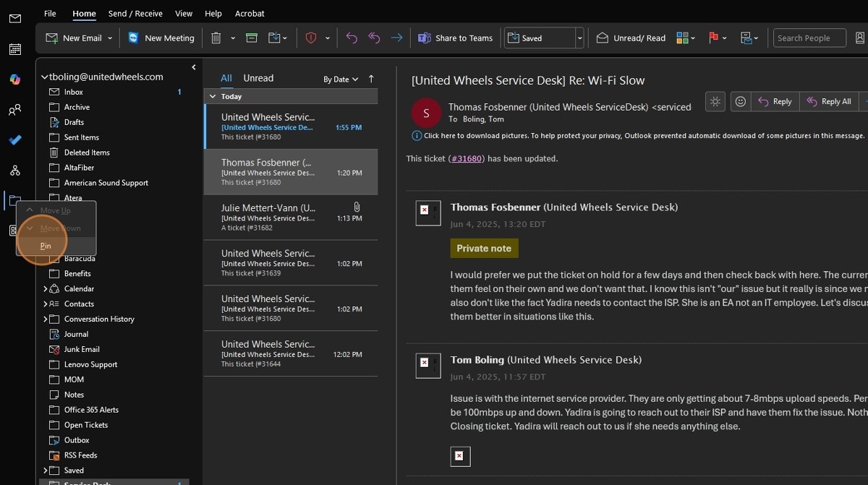Image resolution: width=868 pixels, height=485 pixels.
Task: Click the blocked image placeholder beside Tom Boling
Action: [428, 365]
